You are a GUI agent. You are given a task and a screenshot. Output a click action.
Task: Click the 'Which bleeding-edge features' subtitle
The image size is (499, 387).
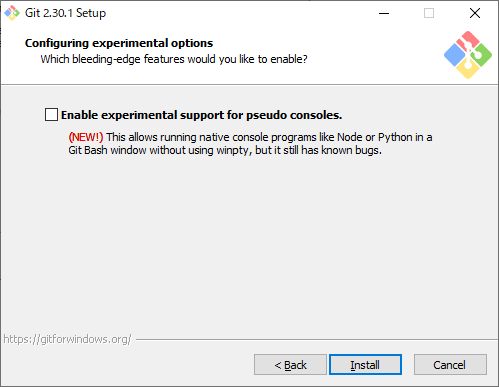[x=174, y=59]
